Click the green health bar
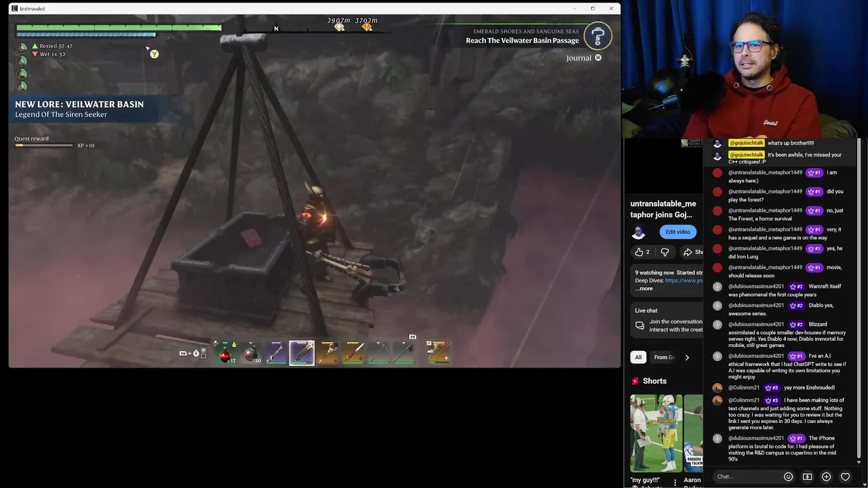The width and height of the screenshot is (868, 488). pyautogui.click(x=119, y=28)
